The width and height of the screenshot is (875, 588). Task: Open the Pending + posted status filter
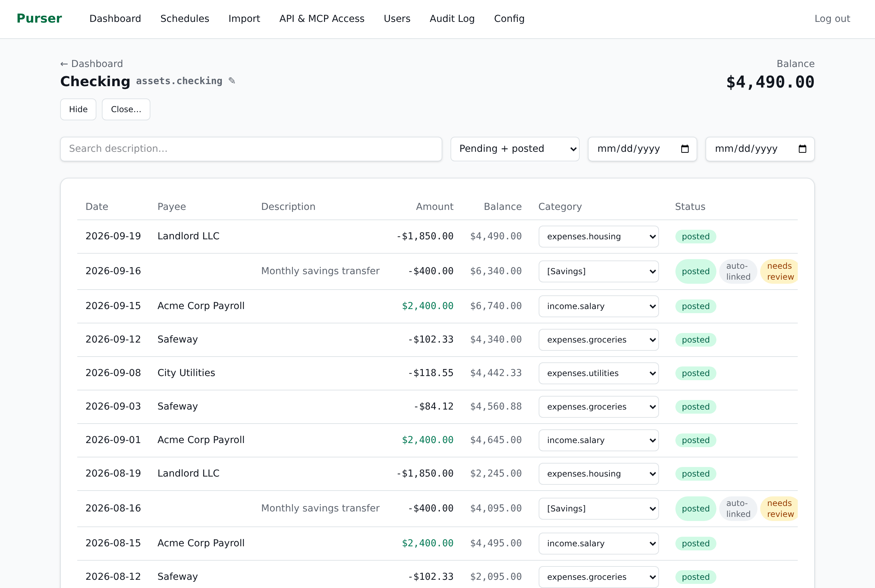(515, 149)
